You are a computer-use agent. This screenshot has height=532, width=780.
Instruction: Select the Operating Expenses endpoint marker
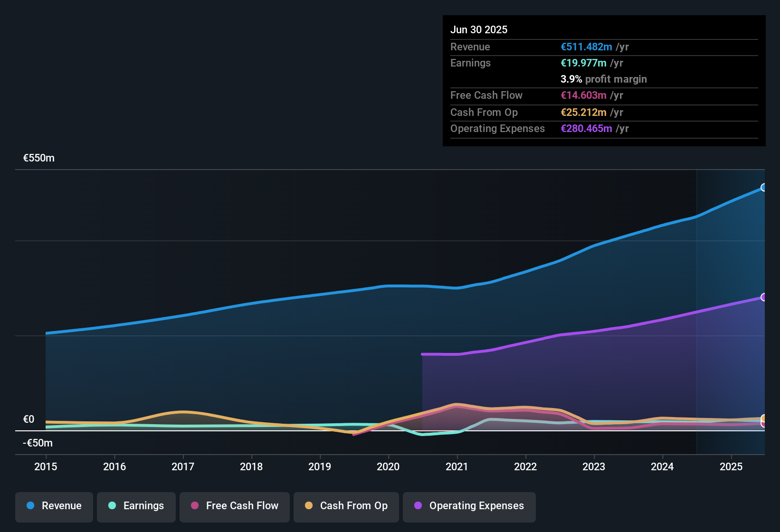pyautogui.click(x=763, y=298)
